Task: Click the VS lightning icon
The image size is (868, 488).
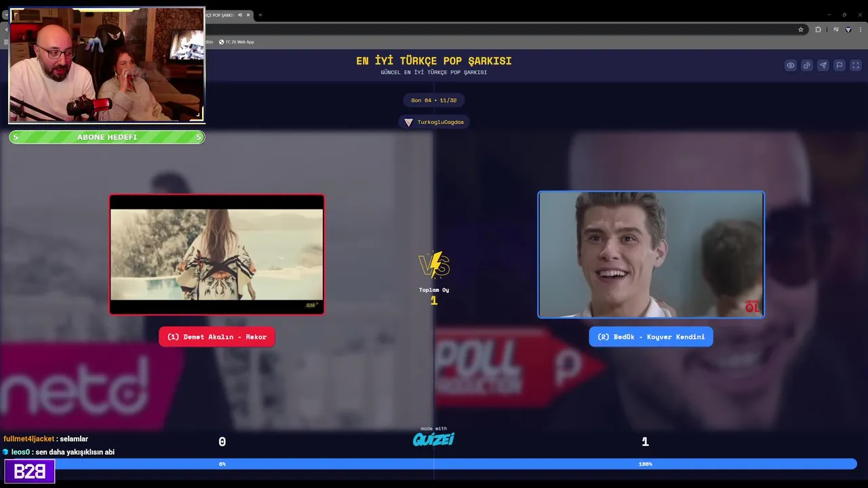Action: point(434,265)
